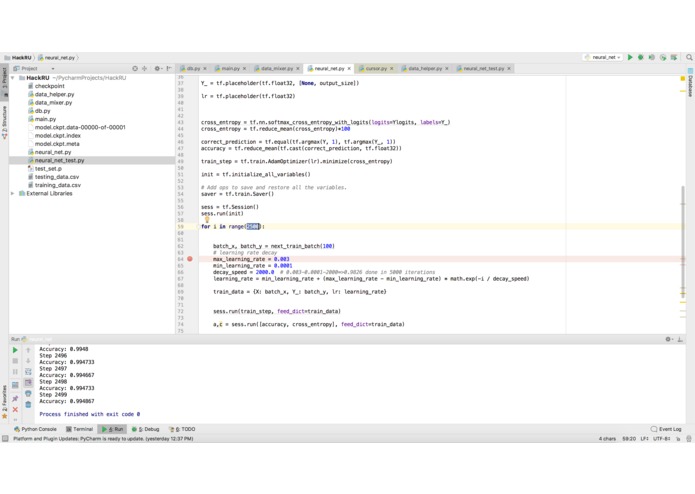
Task: Open the 6: TODO tool window
Action: pyautogui.click(x=182, y=429)
